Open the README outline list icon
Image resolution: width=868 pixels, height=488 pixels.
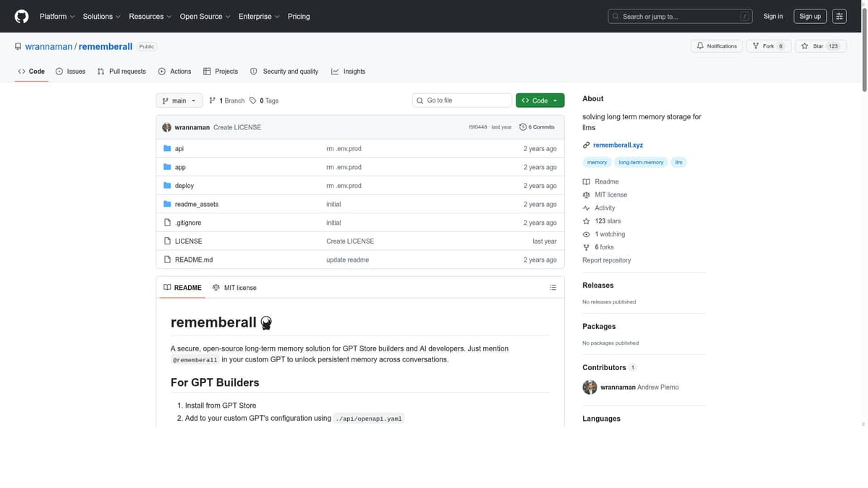click(x=553, y=288)
